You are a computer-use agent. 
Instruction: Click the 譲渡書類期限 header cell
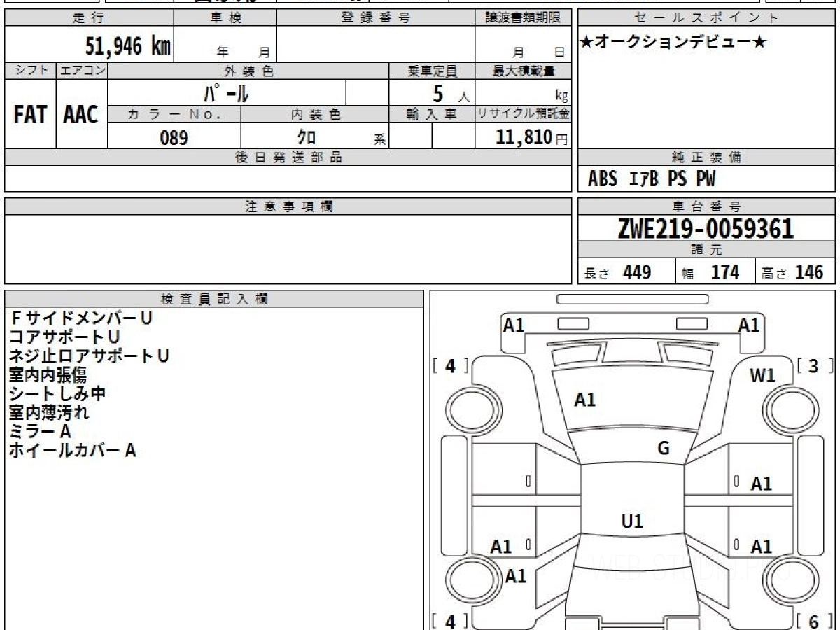[523, 17]
